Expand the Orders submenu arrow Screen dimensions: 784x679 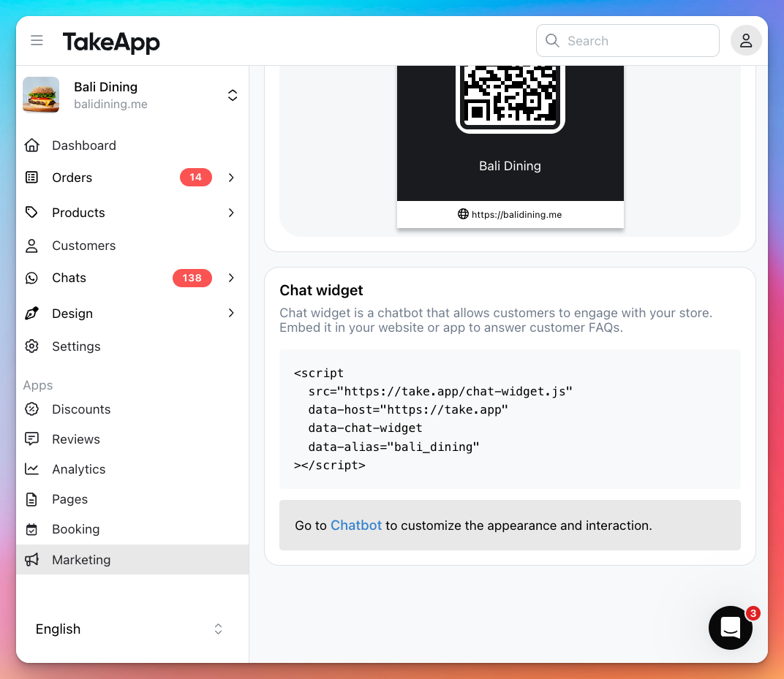point(231,178)
